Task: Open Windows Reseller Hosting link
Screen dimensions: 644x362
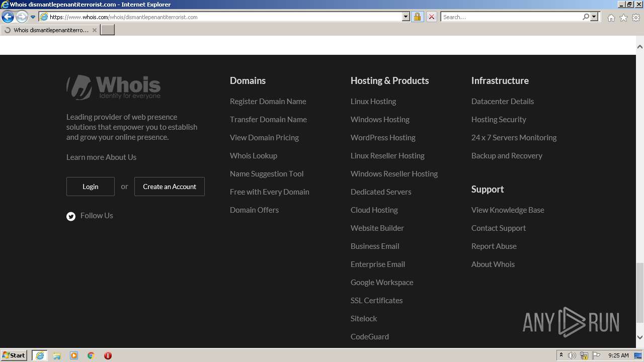Action: pyautogui.click(x=394, y=173)
